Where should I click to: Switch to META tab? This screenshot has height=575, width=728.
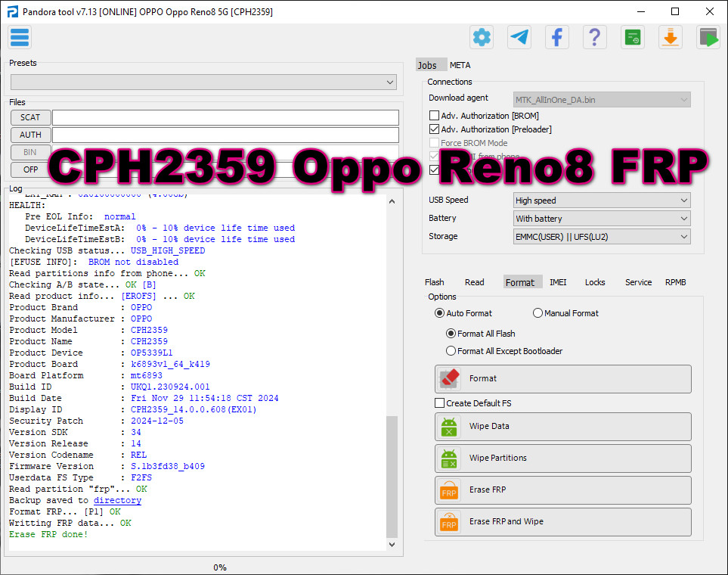pyautogui.click(x=460, y=65)
